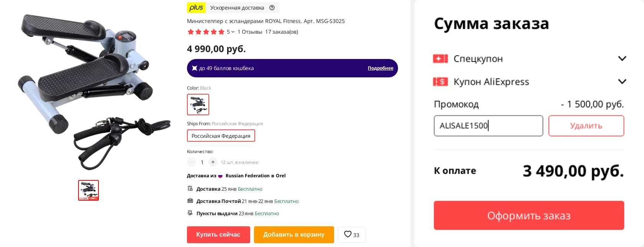Expand the Спецкупон chevron
Viewport: 644px width, 247px height.
622,59
